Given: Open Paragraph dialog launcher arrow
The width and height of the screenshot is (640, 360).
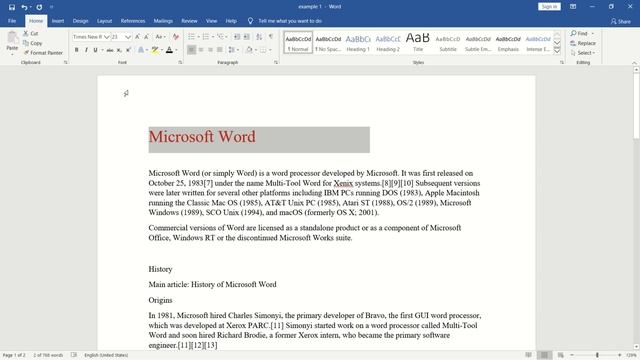Looking at the screenshot, I should coord(276,62).
